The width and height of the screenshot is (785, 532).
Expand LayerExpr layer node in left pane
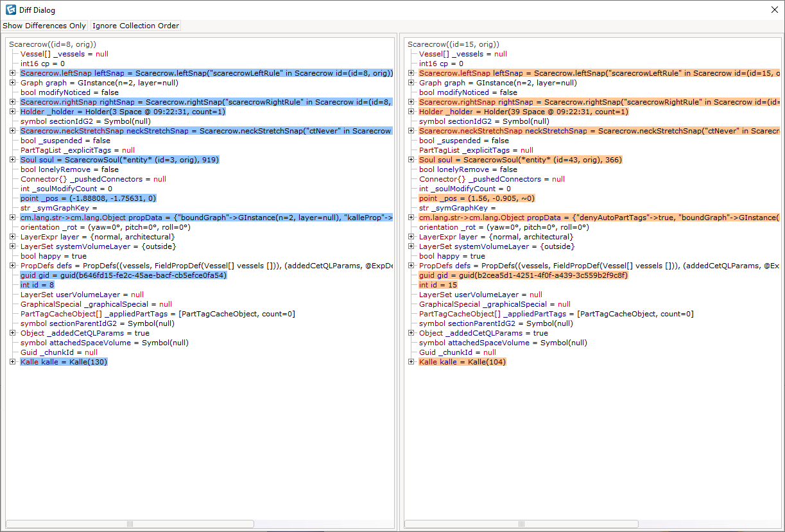(x=13, y=237)
